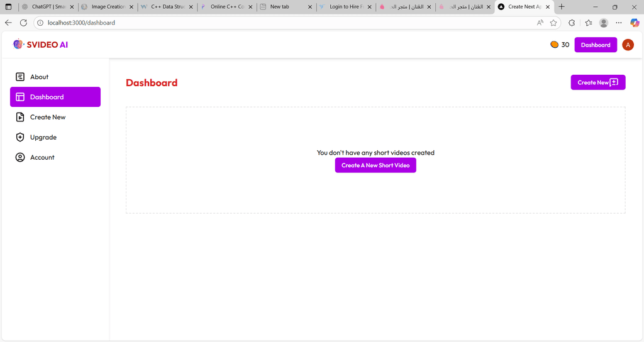Click the Create New button top right
Viewport: 644px width, 342px height.
click(x=598, y=82)
